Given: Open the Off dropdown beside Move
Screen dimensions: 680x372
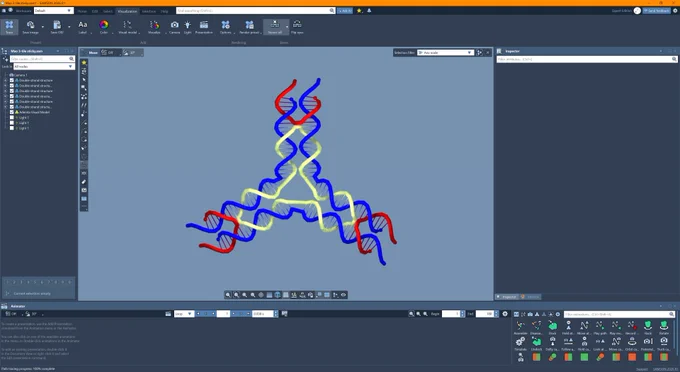Looking at the screenshot, I should [x=111, y=52].
